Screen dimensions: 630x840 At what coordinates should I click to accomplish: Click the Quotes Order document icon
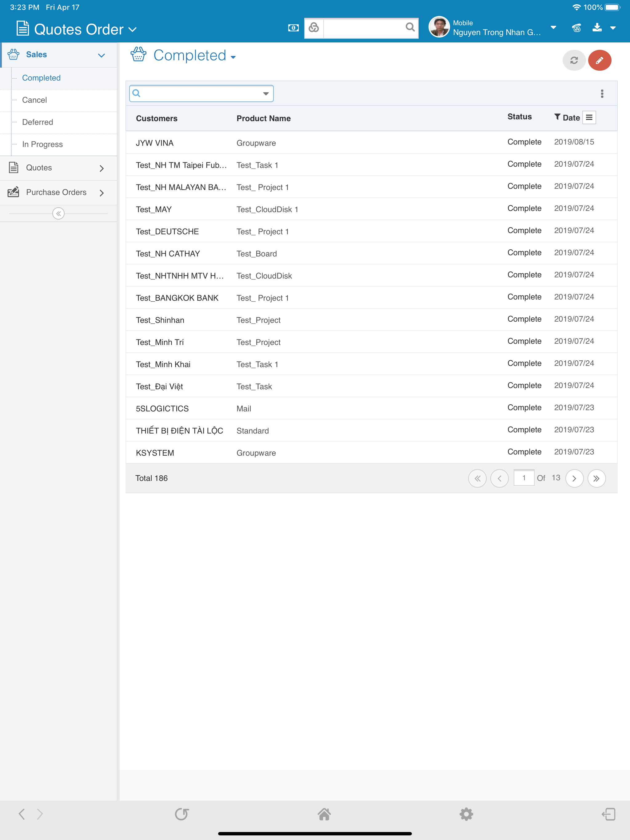click(23, 29)
